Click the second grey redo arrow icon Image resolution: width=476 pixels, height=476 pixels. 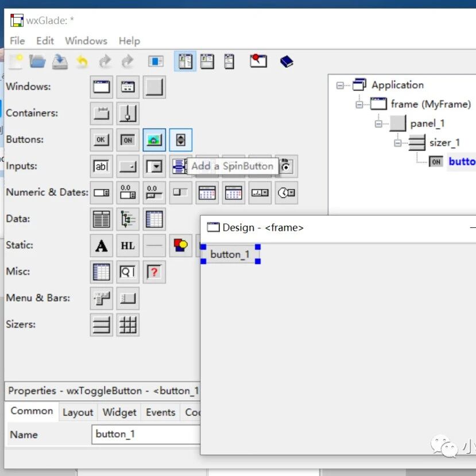pyautogui.click(x=127, y=61)
